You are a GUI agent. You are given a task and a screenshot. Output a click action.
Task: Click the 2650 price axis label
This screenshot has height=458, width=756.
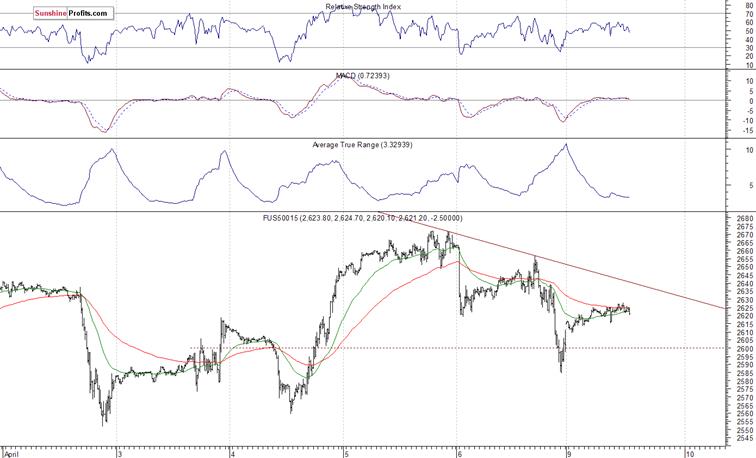pyautogui.click(x=744, y=267)
